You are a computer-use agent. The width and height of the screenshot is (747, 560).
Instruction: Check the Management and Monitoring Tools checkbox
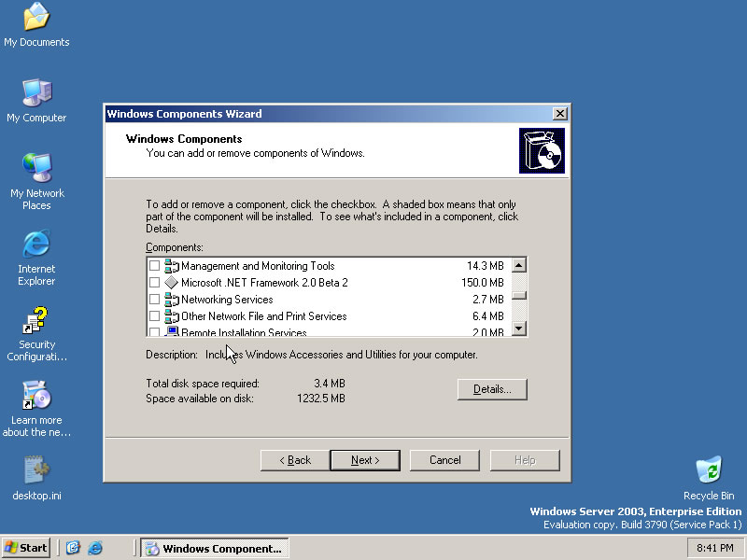coord(155,265)
